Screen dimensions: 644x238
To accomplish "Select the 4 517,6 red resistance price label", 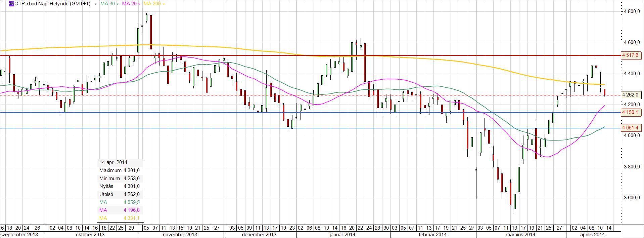I will click(x=631, y=55).
